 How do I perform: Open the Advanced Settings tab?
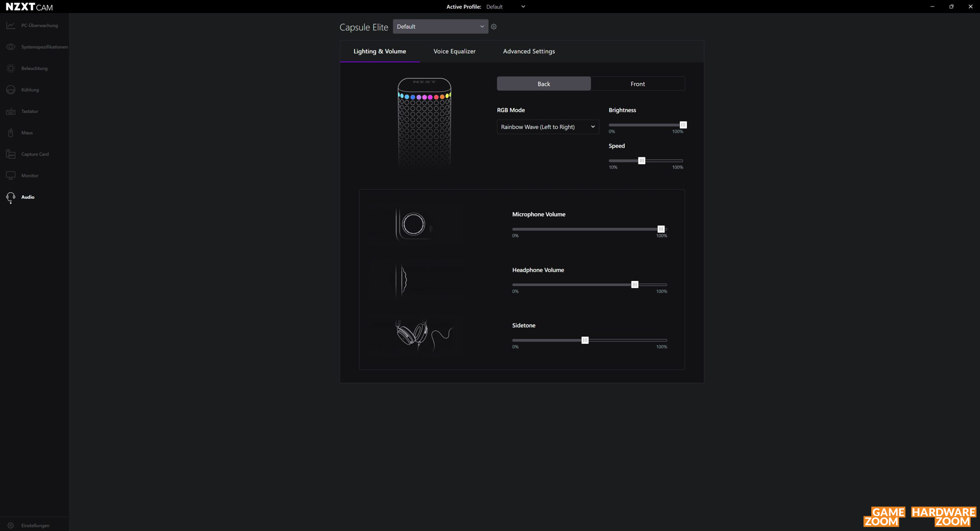point(529,51)
